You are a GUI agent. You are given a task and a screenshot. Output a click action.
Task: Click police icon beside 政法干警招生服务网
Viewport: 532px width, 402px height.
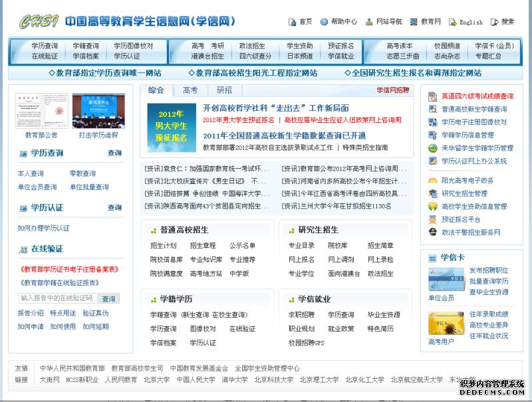coord(433,232)
